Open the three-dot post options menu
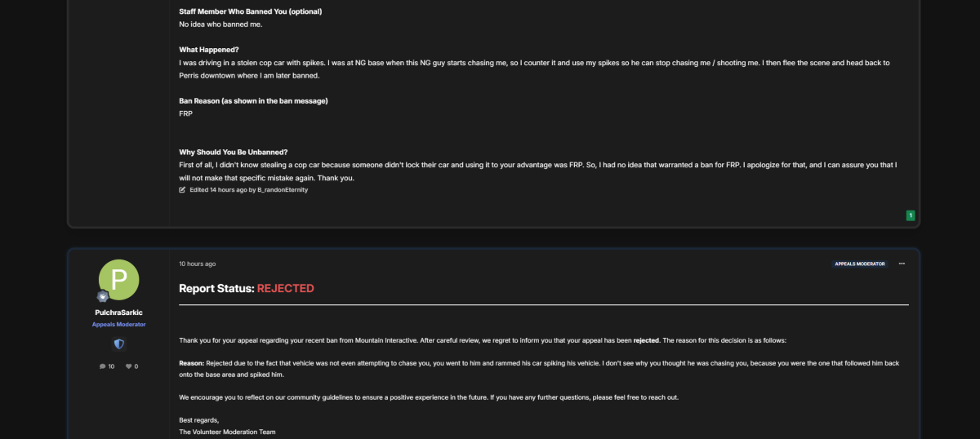 point(902,264)
